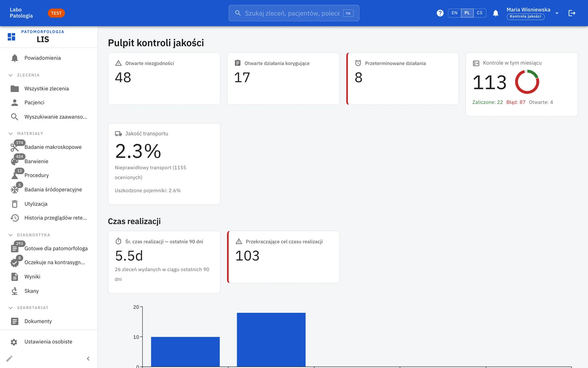
Task: Open Oczekuje na kontrasygnatę item
Action: (49, 263)
